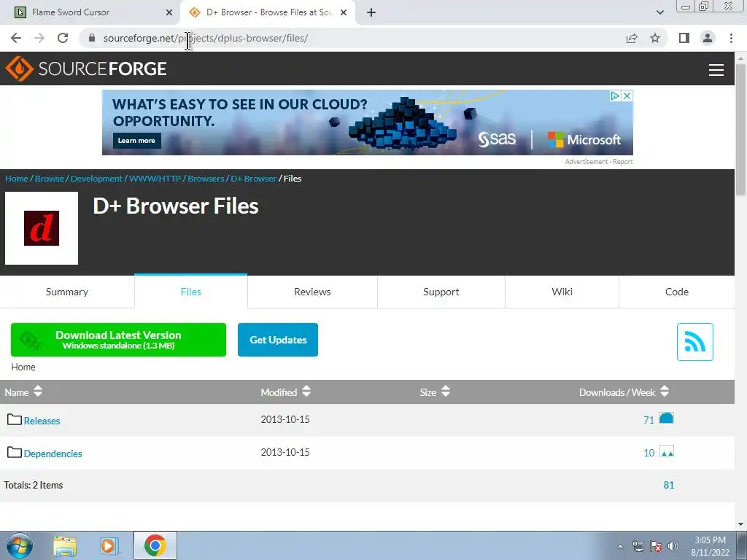Open the tab search chevron
Viewport: 747px width, 560px height.
tap(659, 12)
